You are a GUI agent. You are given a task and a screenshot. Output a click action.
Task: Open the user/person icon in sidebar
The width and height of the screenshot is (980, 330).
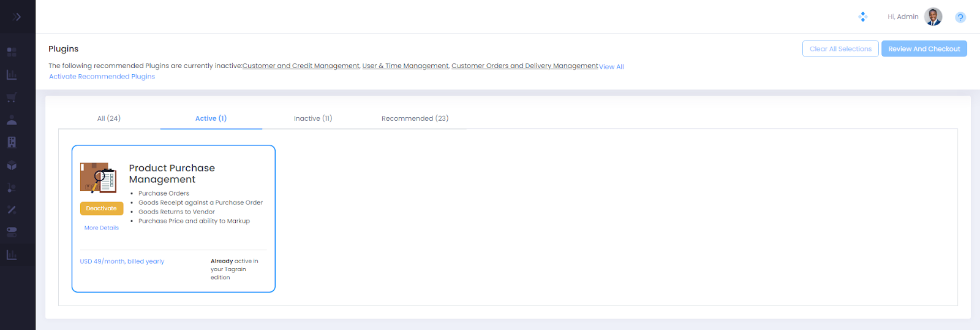[x=12, y=120]
